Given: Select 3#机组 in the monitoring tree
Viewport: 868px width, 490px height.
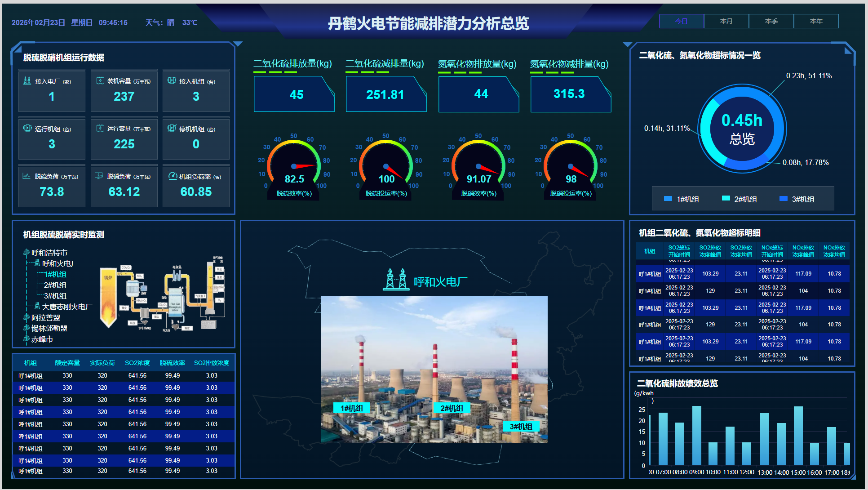Looking at the screenshot, I should (x=55, y=296).
